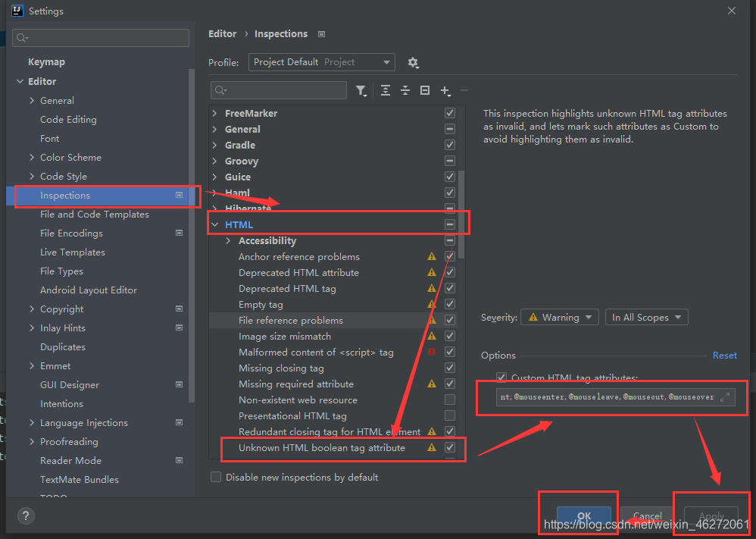Click the expand field icon in attributes box
Image resolution: width=756 pixels, height=539 pixels.
coord(725,397)
